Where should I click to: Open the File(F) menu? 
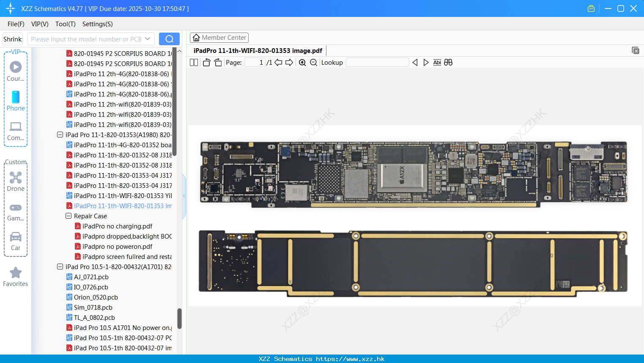[x=16, y=24]
